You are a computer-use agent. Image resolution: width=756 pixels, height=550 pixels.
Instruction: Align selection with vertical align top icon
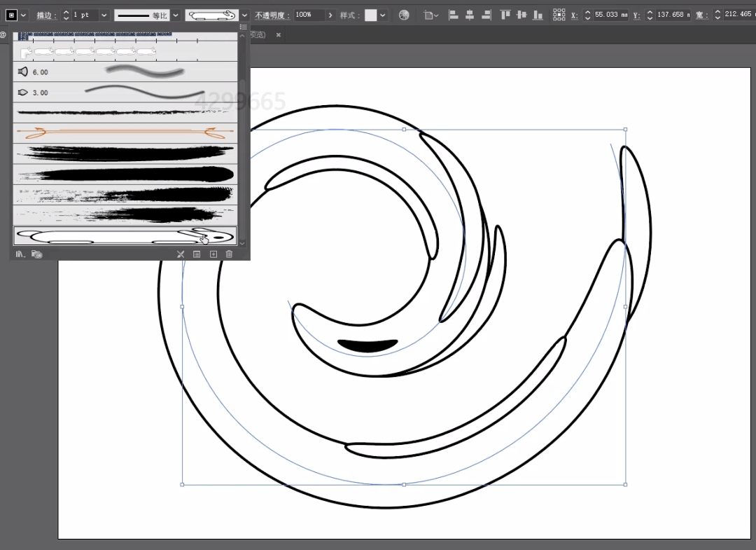pos(505,15)
